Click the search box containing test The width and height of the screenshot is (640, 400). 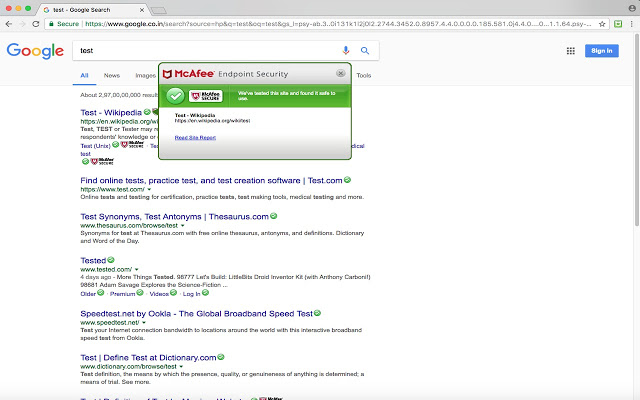200,50
